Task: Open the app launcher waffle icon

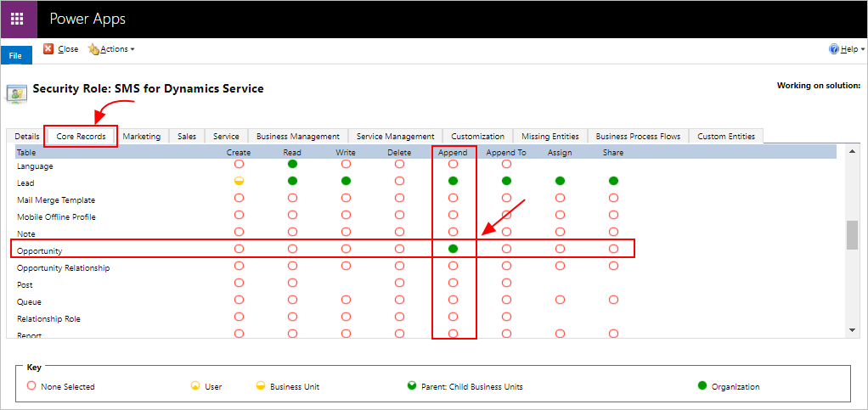Action: click(x=18, y=19)
